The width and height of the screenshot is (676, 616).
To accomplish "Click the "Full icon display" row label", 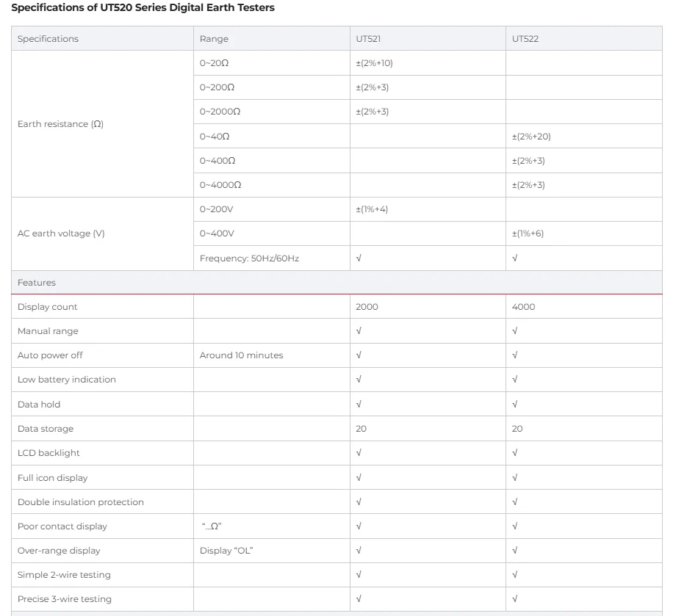I will (x=53, y=478).
